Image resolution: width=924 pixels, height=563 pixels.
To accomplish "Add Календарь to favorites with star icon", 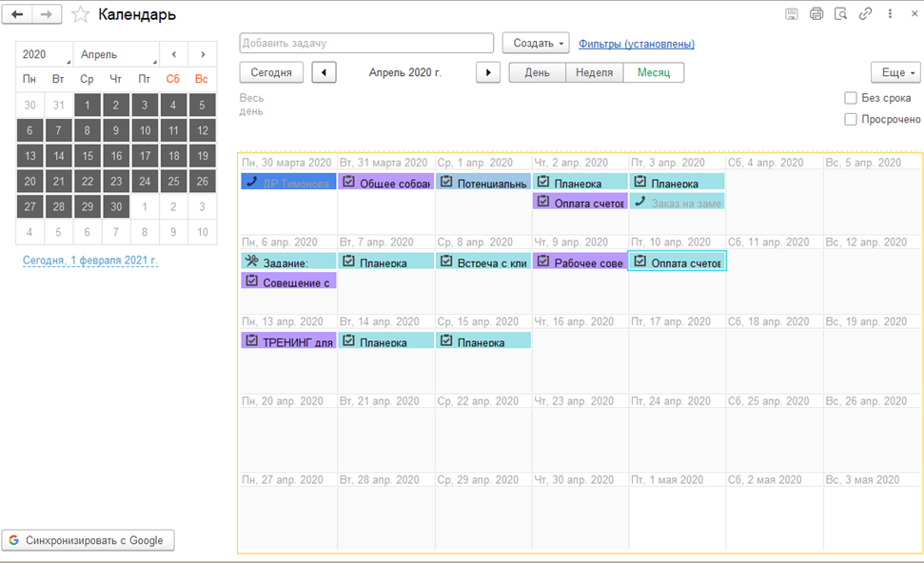I will click(81, 15).
